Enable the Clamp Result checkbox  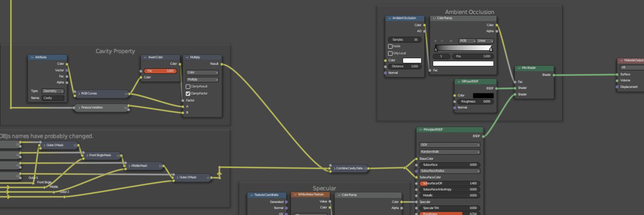pos(188,86)
